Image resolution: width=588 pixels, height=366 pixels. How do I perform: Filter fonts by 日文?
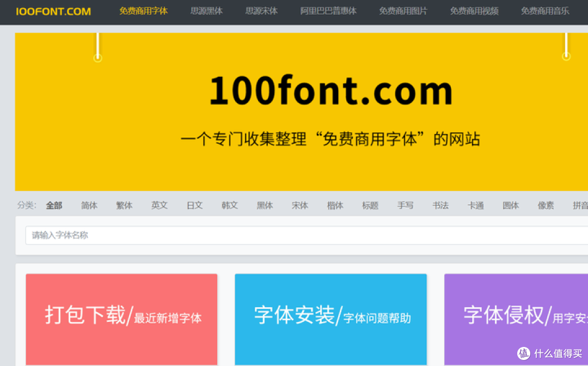click(194, 205)
